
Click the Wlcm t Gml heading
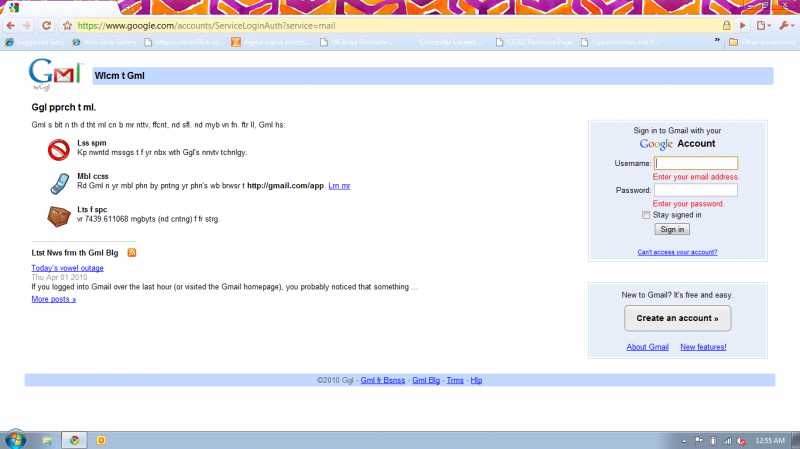tap(119, 76)
